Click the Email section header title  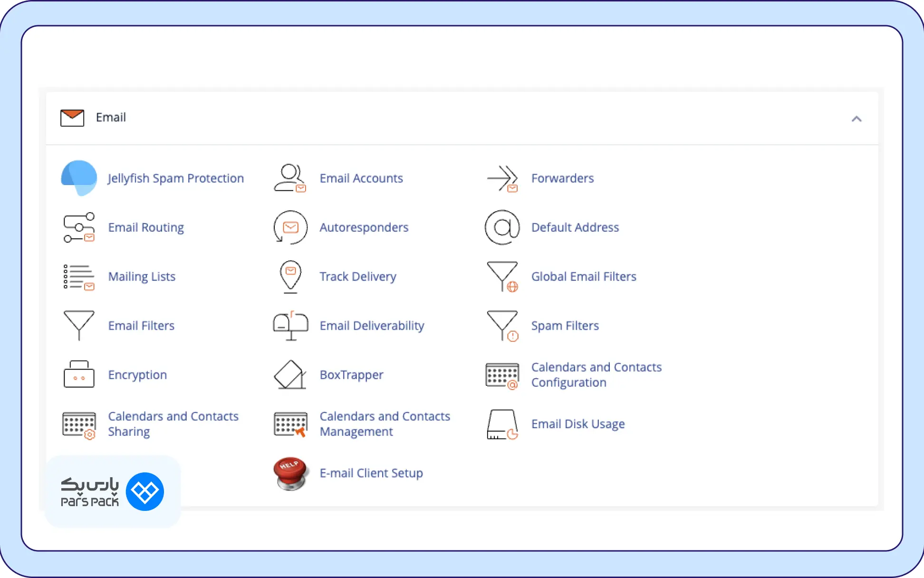(x=111, y=118)
